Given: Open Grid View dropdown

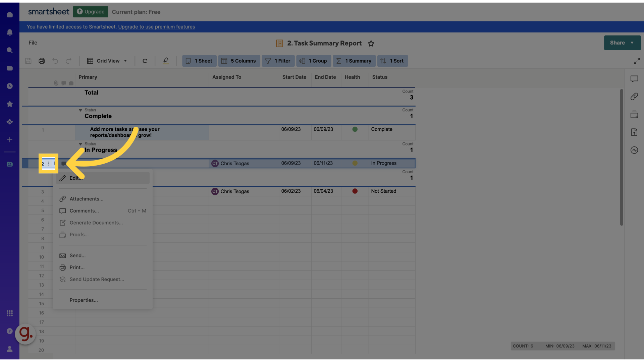Looking at the screenshot, I should pyautogui.click(x=107, y=61).
